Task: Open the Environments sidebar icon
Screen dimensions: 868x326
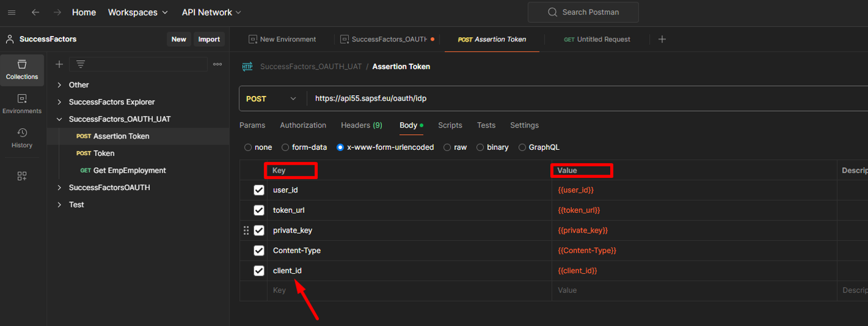Action: point(22,104)
